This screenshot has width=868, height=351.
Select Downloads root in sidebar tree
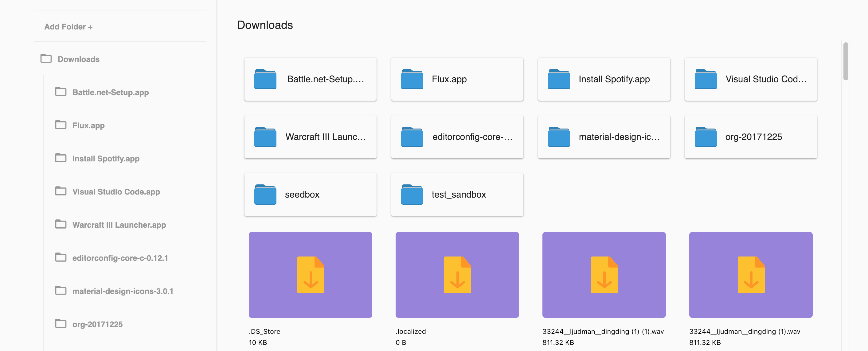tap(78, 59)
